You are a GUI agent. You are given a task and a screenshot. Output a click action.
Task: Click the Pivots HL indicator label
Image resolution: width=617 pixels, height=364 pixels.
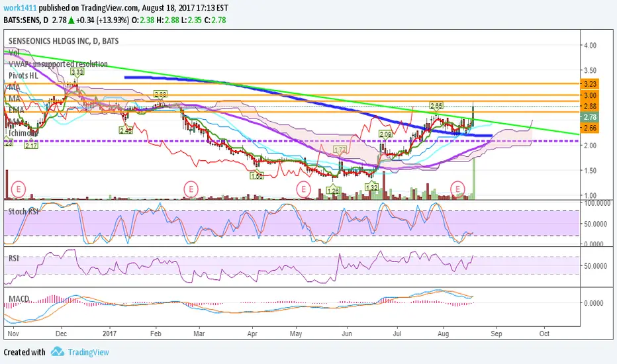[24, 75]
